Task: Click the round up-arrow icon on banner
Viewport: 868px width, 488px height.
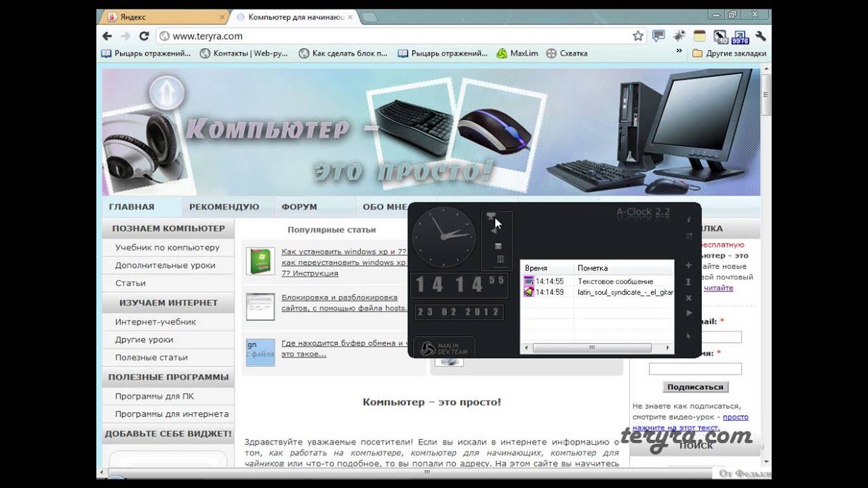Action: [x=166, y=93]
